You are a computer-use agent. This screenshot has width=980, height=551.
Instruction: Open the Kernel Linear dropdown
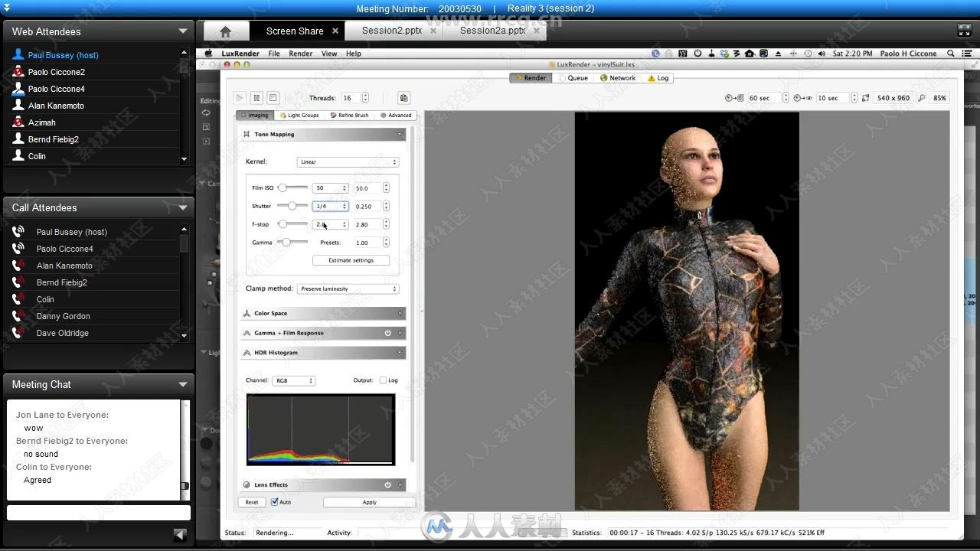(348, 162)
